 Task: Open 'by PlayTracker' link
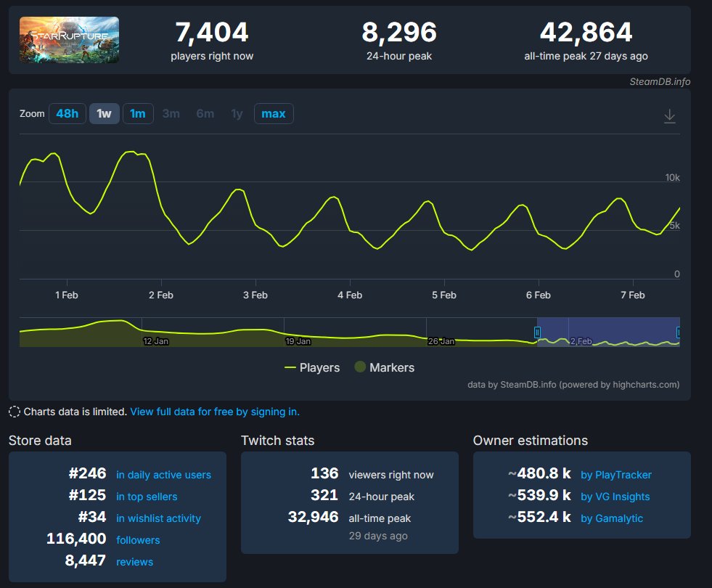pyautogui.click(x=616, y=475)
